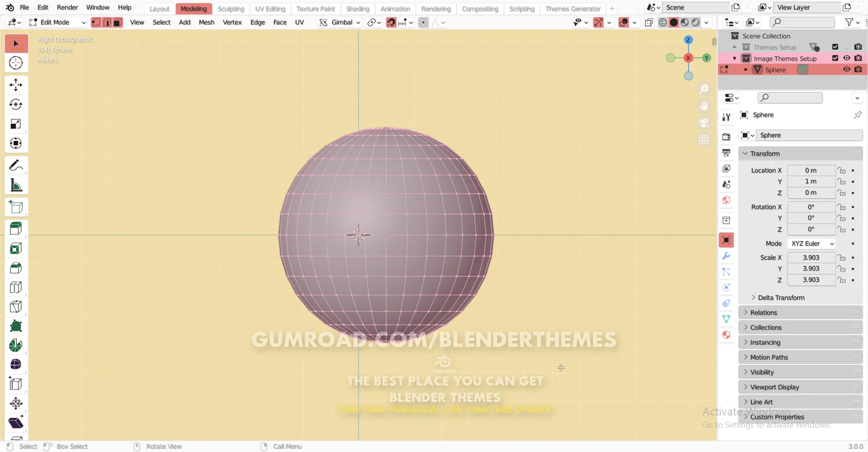Open the Modifier properties tab
The image size is (868, 452).
pos(726,256)
